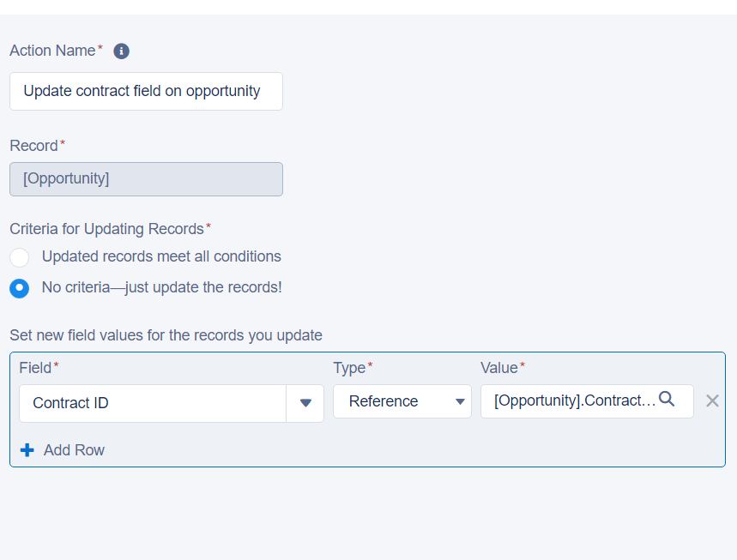
Task: Focus the Action Name text input
Action: click(146, 91)
